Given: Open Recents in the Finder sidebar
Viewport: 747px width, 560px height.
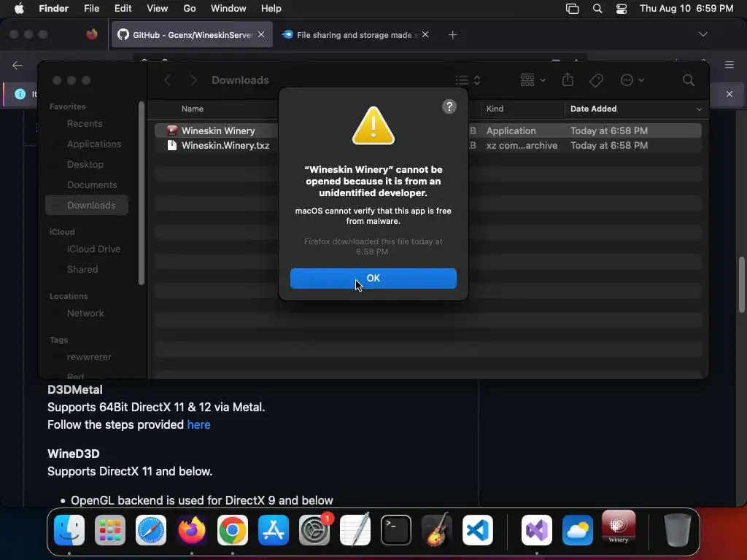Looking at the screenshot, I should pyautogui.click(x=85, y=124).
